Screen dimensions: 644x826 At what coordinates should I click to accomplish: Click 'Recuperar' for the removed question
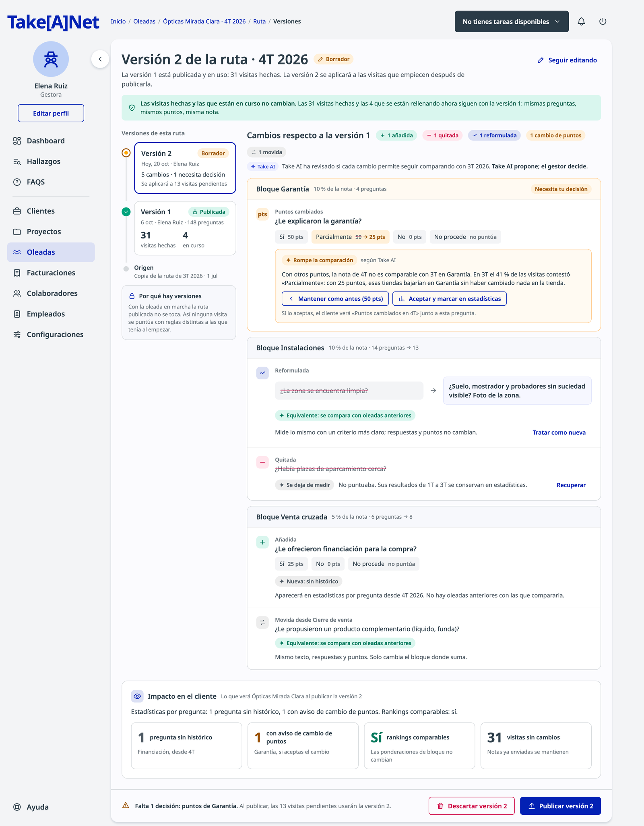(571, 485)
